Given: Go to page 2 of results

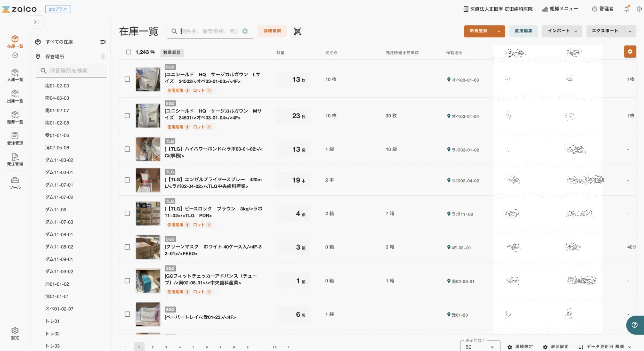Looking at the screenshot, I should [x=153, y=347].
